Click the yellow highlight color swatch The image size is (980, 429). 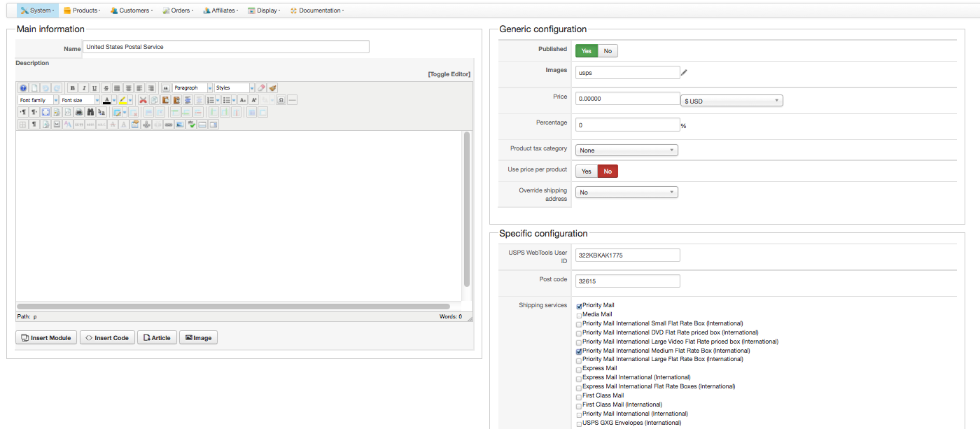tap(122, 100)
